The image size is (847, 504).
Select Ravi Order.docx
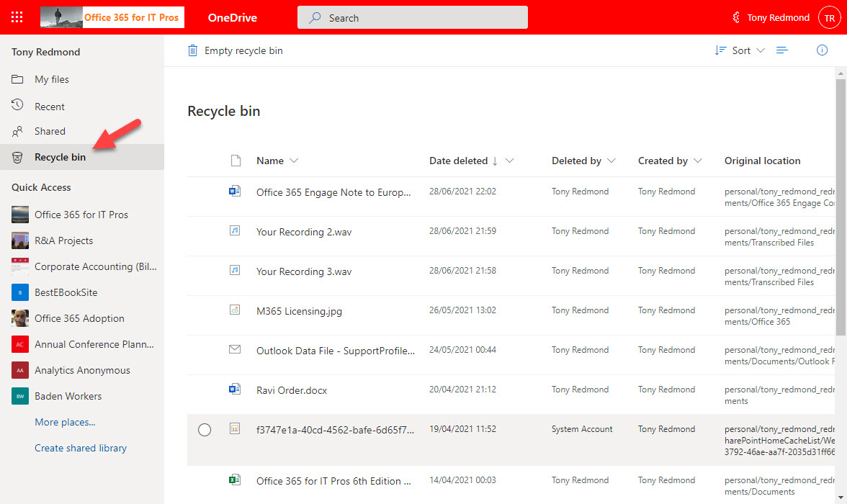[292, 390]
